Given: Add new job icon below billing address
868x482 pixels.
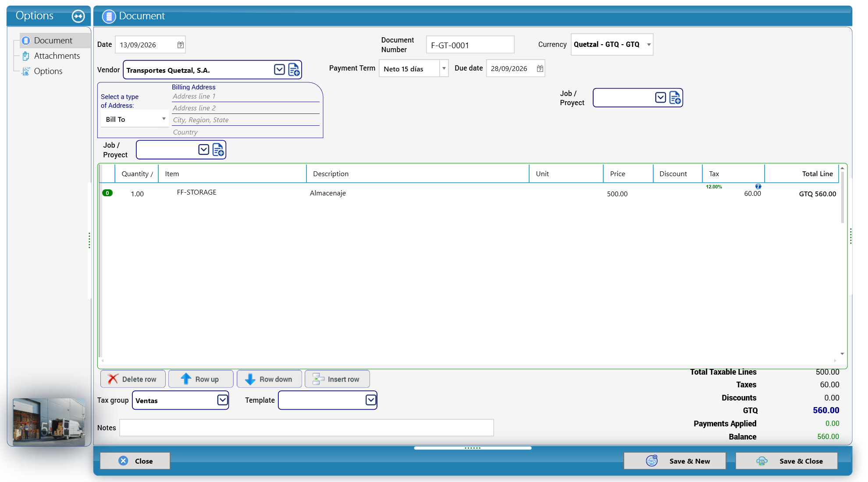Looking at the screenshot, I should click(218, 150).
